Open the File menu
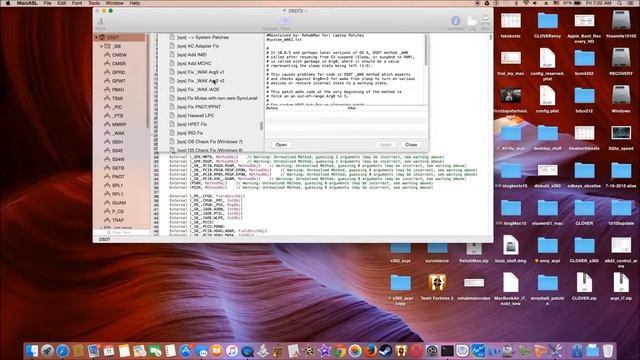The width and height of the screenshot is (640, 360). [x=47, y=3]
